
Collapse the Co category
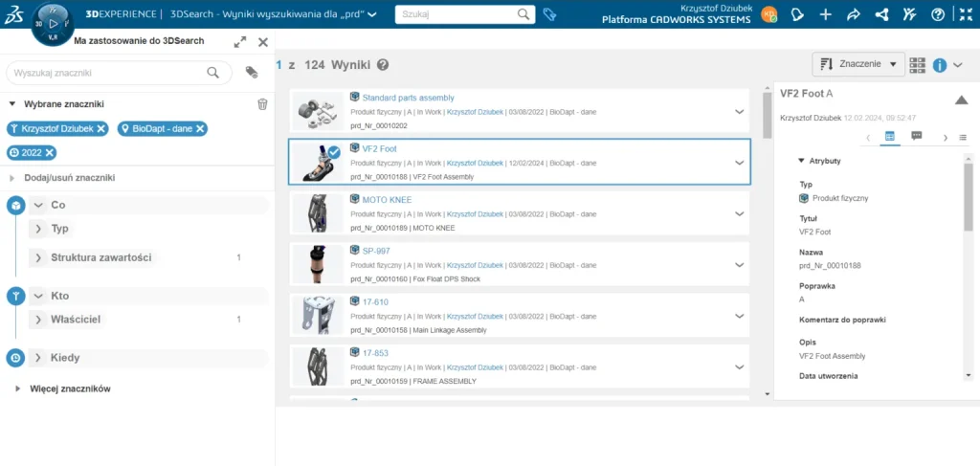pos(38,205)
